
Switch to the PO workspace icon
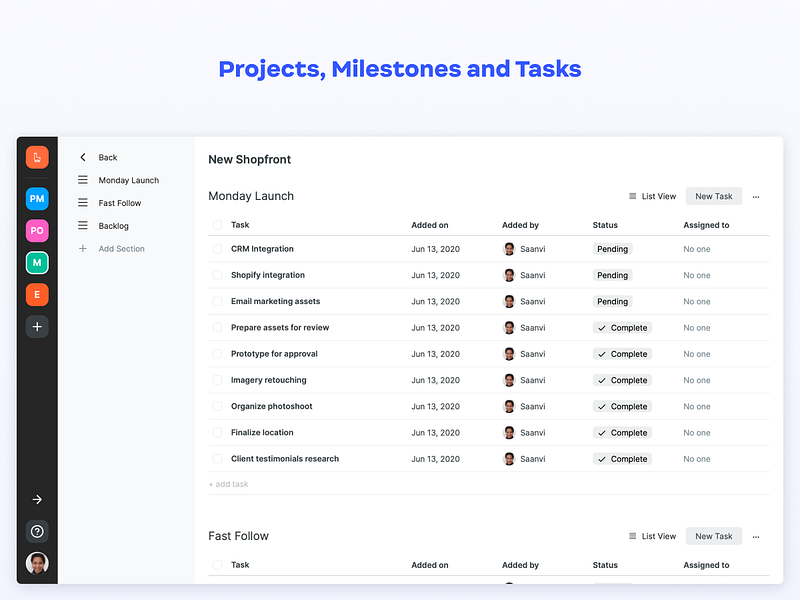click(x=37, y=231)
